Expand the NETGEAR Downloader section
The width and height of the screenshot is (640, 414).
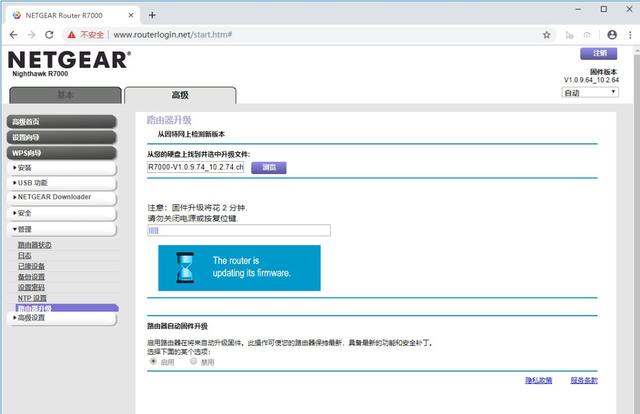pyautogui.click(x=62, y=197)
